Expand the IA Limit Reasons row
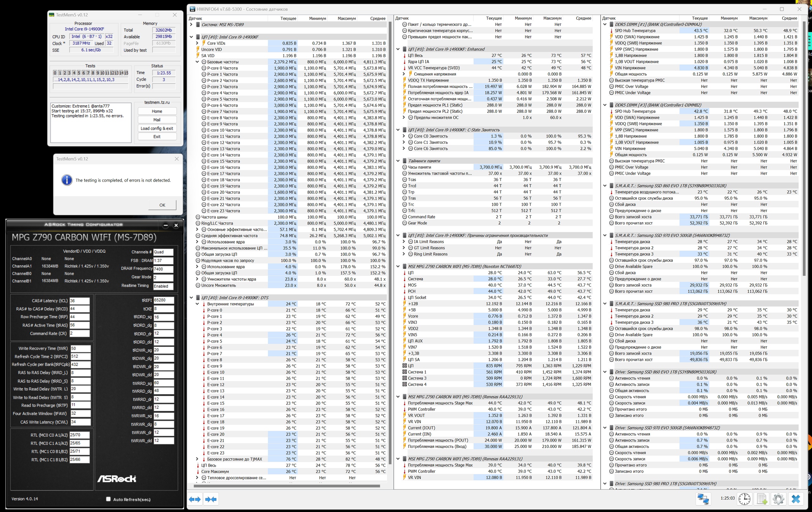This screenshot has width=812, height=512. pyautogui.click(x=404, y=242)
